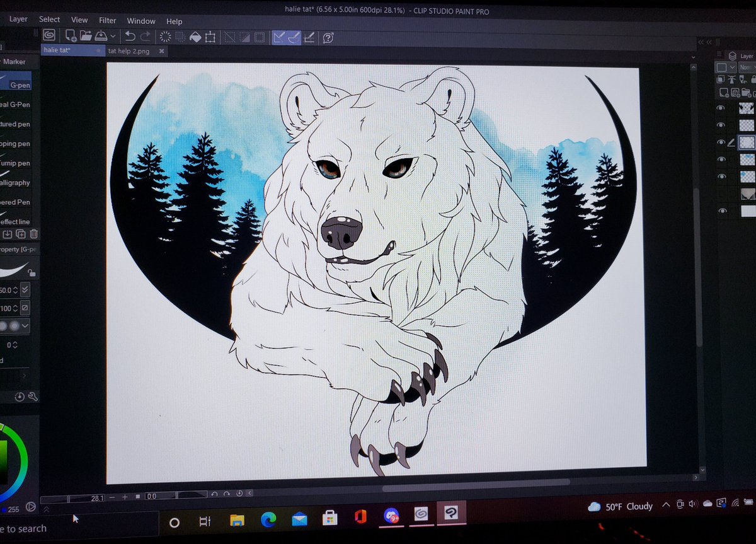Switch to the tat help 2.png tab
The width and height of the screenshot is (756, 544).
129,51
